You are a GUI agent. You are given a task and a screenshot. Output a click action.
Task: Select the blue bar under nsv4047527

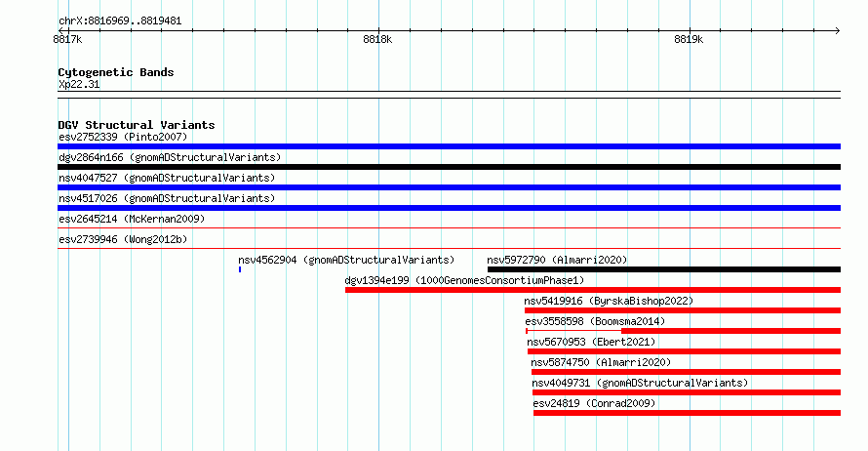point(449,187)
